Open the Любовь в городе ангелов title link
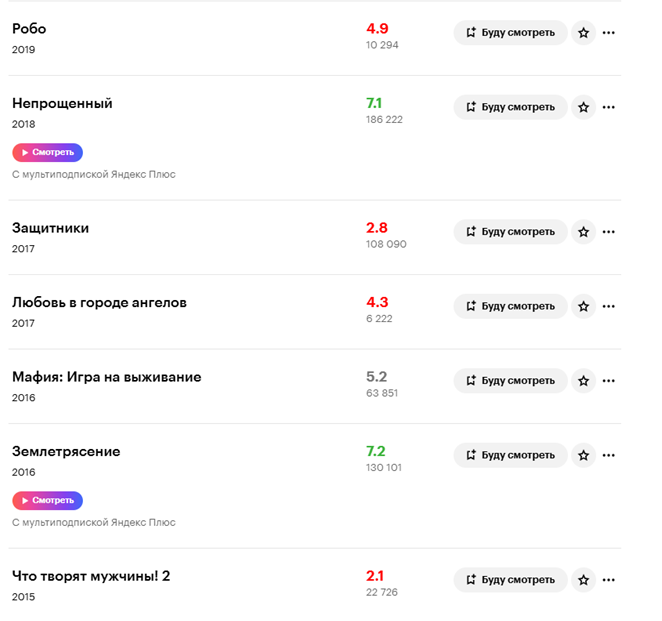The height and width of the screenshot is (621, 662). coord(99,302)
